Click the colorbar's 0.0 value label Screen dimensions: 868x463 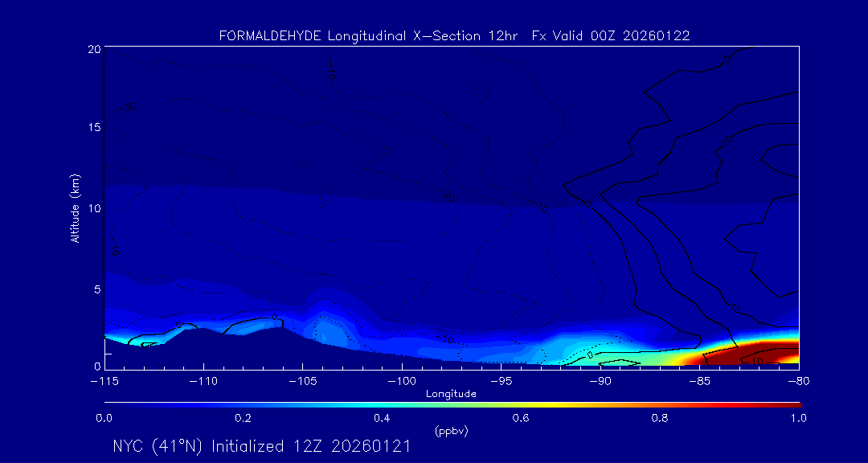click(x=104, y=418)
